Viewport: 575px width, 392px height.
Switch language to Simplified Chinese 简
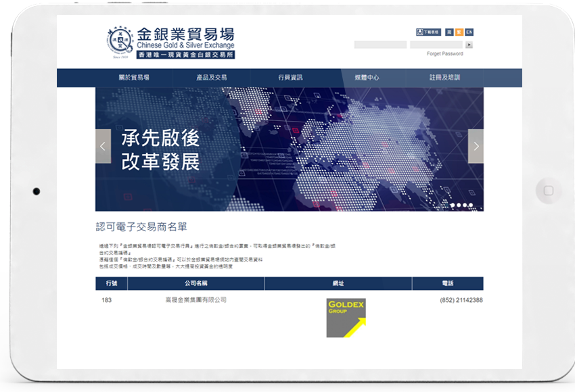coord(449,32)
